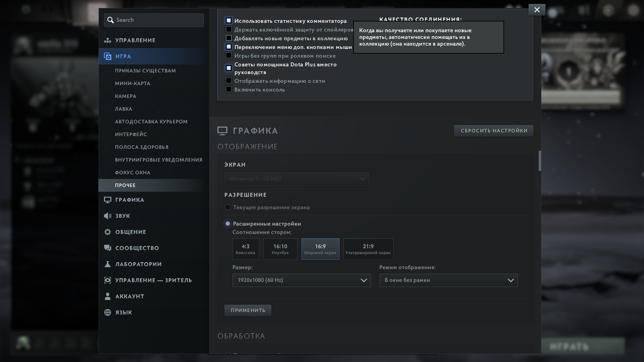Uncheck Использовать статистику комментатора checkbox
This screenshot has height=362, width=644.
(x=229, y=21)
